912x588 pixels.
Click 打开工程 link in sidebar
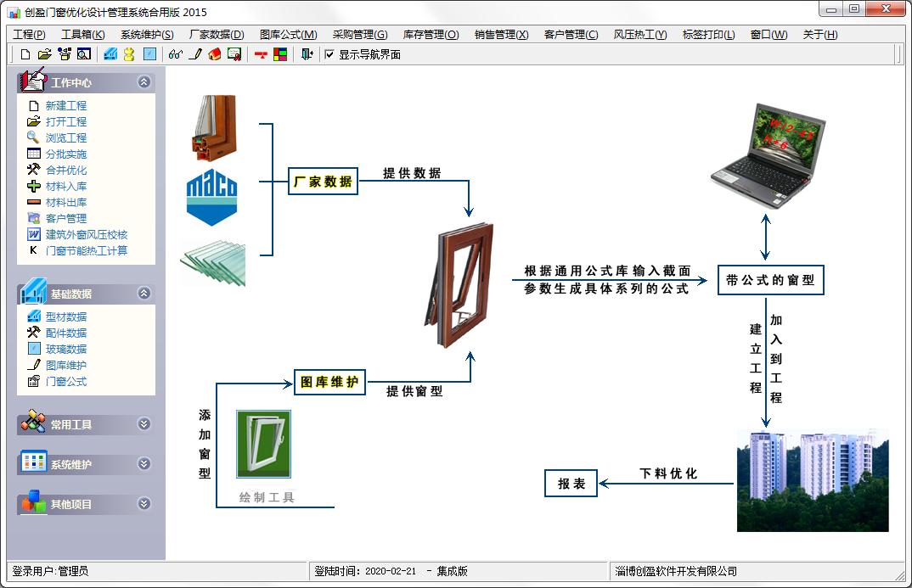[65, 121]
